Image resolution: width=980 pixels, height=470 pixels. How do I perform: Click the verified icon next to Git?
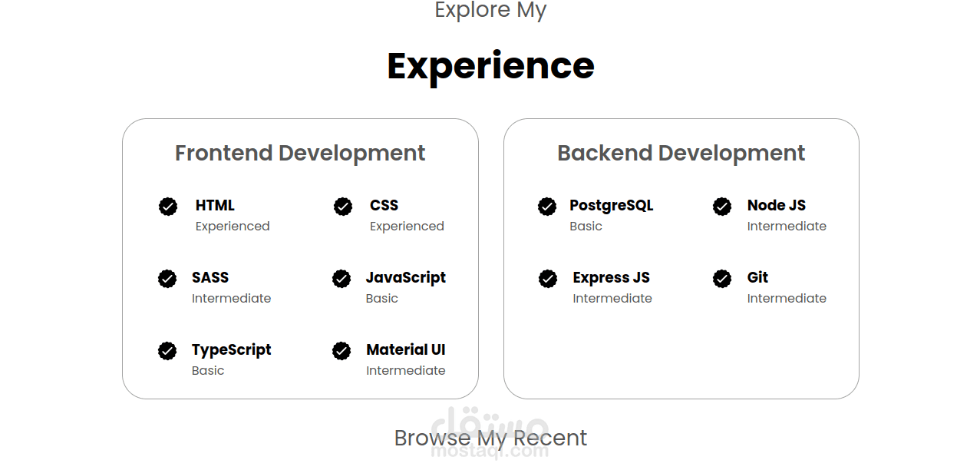722,279
